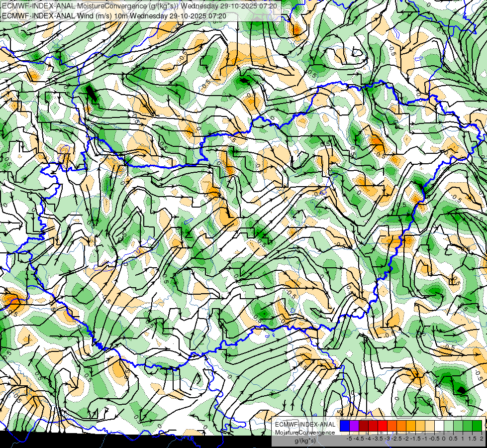The width and height of the screenshot is (487, 448).
Task: Click the -0.5 tick label in the legend
Action: [434, 439]
